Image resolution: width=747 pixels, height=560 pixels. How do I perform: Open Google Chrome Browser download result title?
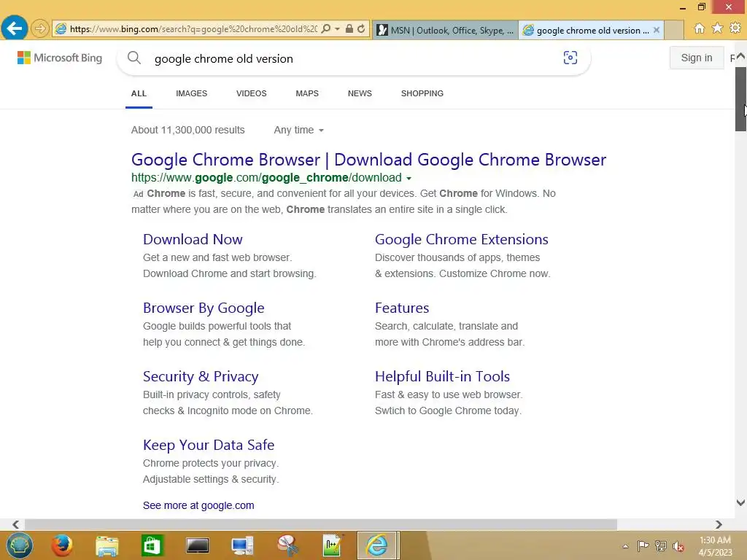coord(368,160)
